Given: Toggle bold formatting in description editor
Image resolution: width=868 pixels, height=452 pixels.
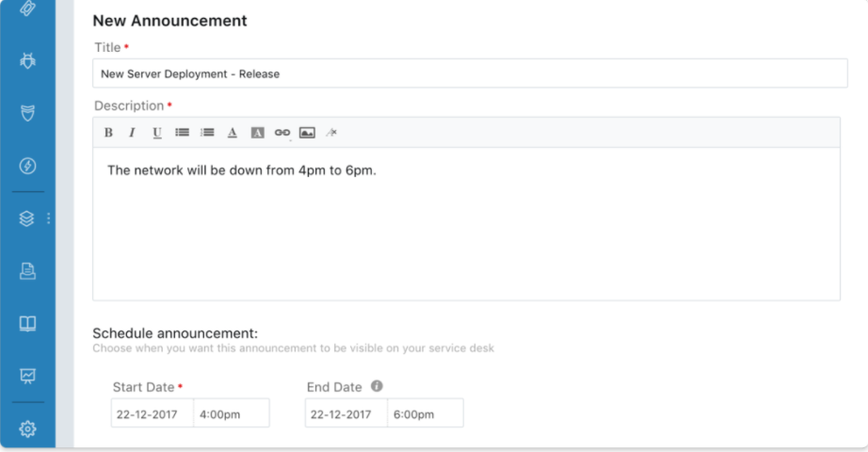Looking at the screenshot, I should pos(108,133).
